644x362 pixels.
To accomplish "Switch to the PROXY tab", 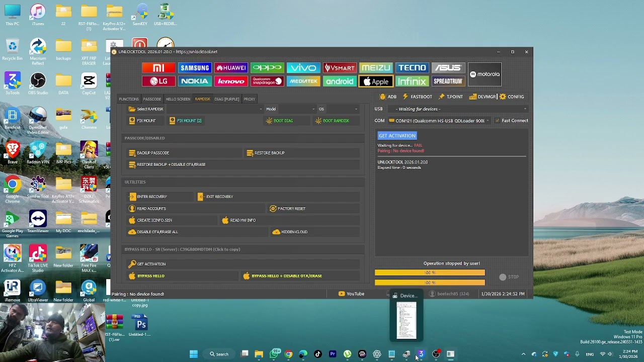I will tap(250, 99).
